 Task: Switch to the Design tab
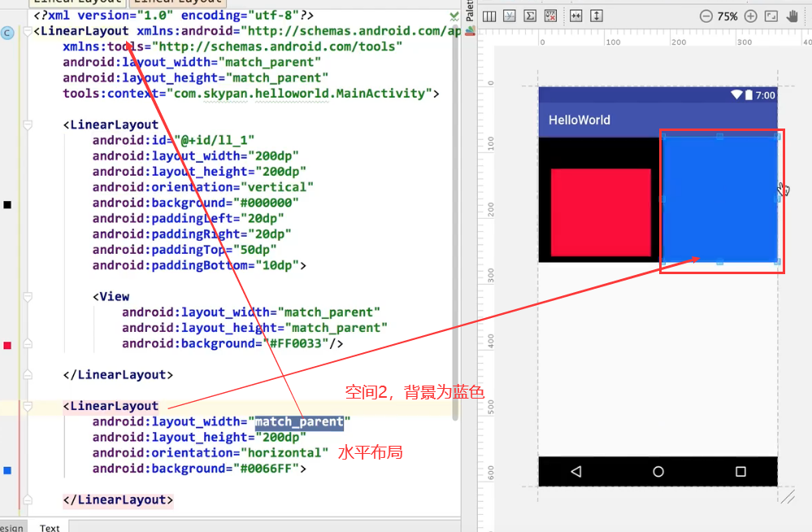pos(11,527)
